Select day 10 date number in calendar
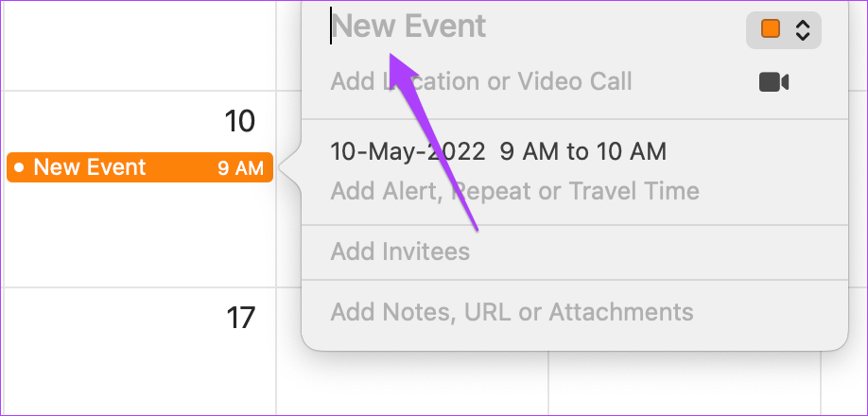This screenshot has width=868, height=416. (240, 121)
